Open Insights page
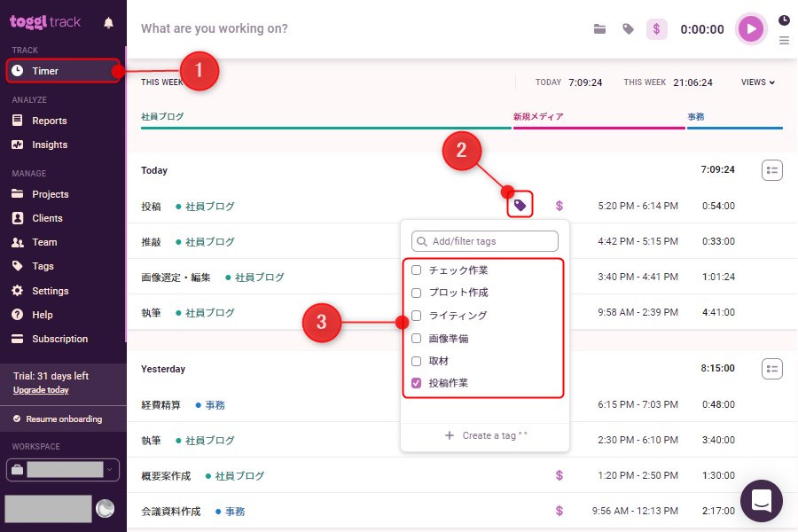Screen dimensions: 798x532 coord(50,145)
